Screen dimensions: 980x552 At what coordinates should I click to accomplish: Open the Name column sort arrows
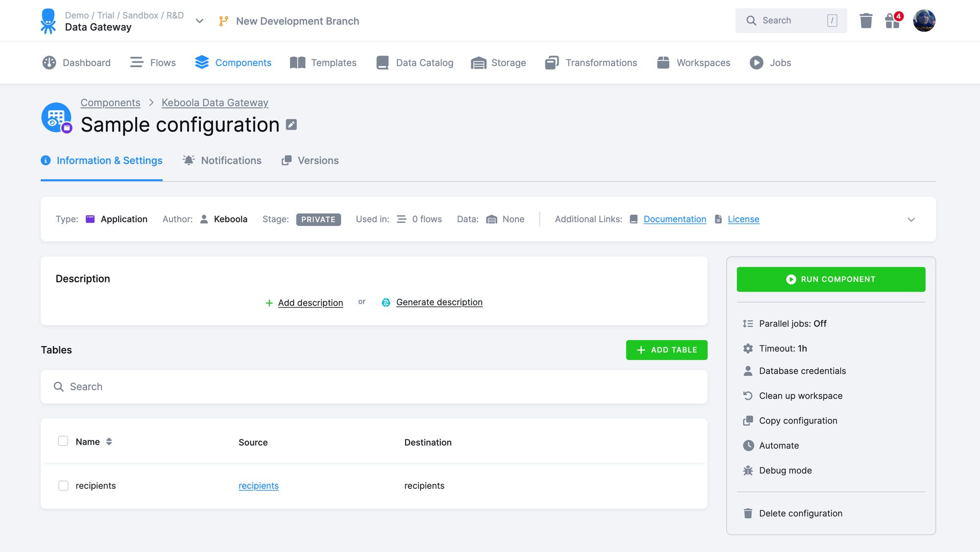(109, 441)
